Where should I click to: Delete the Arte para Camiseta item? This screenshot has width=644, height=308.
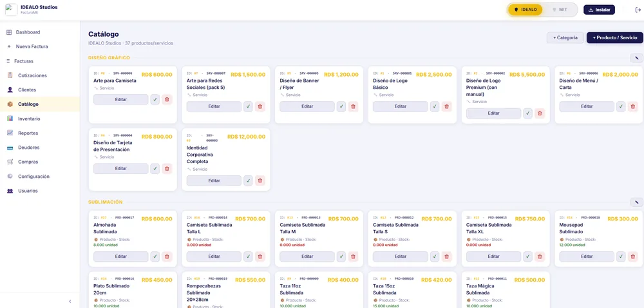(x=167, y=99)
